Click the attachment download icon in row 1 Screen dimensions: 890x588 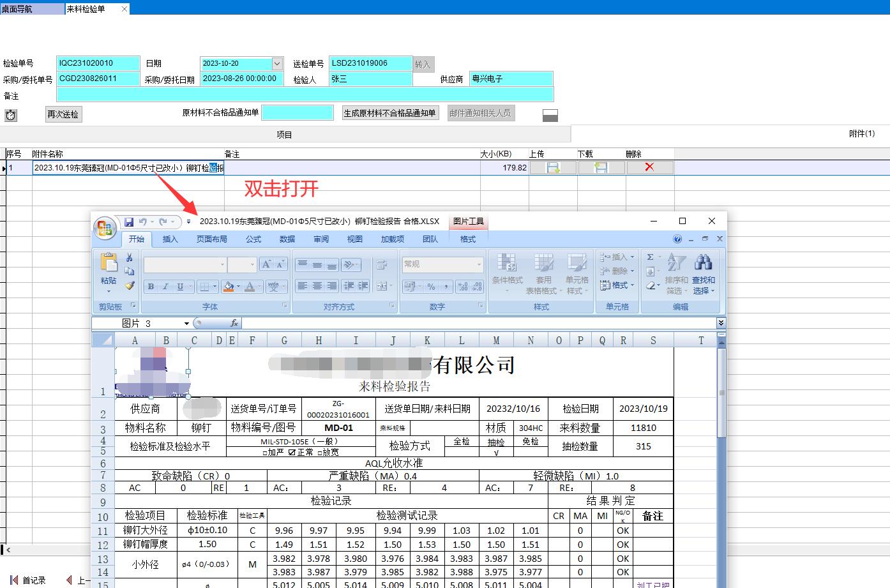pyautogui.click(x=601, y=167)
